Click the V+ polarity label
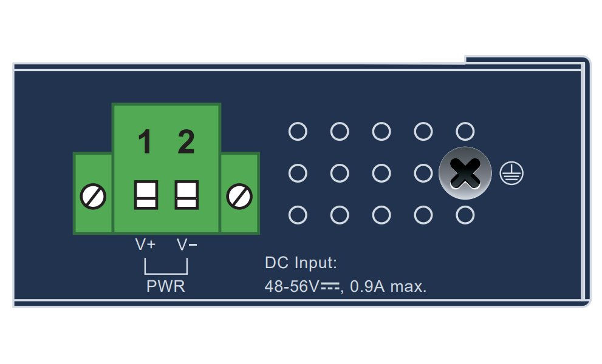The height and width of the screenshot is (364, 602). point(145,244)
